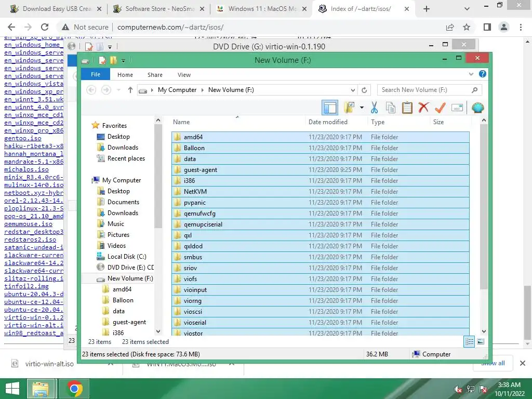Click the Paste clipboard icon
The height and width of the screenshot is (399, 532).
point(407,108)
